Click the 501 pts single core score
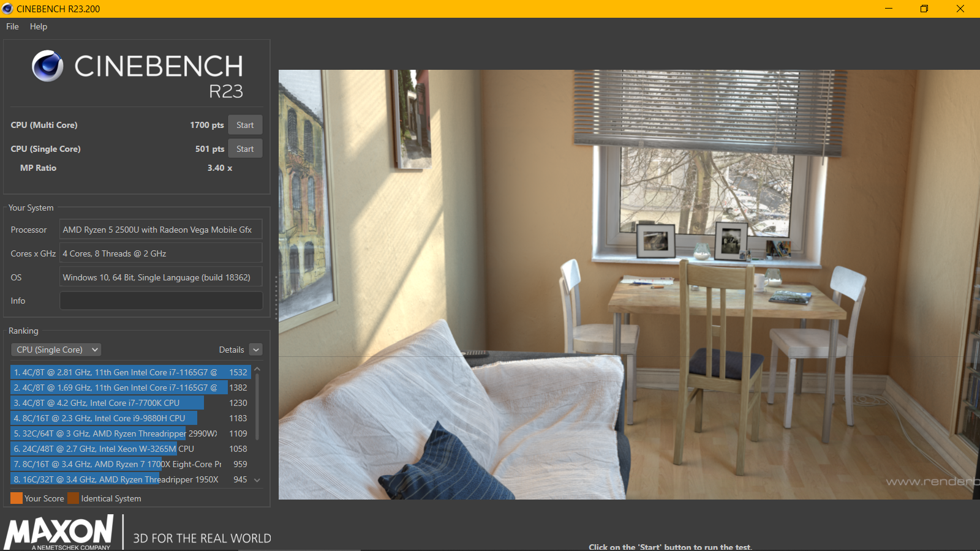Image resolution: width=980 pixels, height=551 pixels. [209, 149]
